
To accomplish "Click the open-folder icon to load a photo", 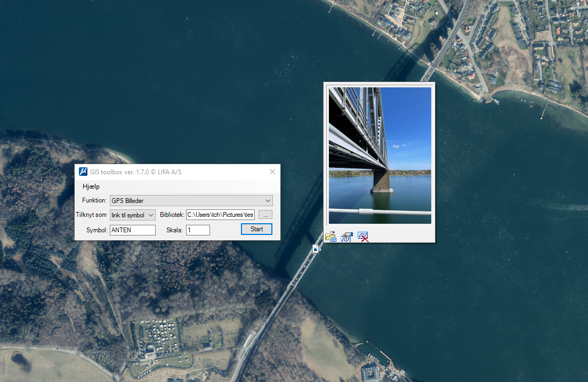I will (331, 237).
